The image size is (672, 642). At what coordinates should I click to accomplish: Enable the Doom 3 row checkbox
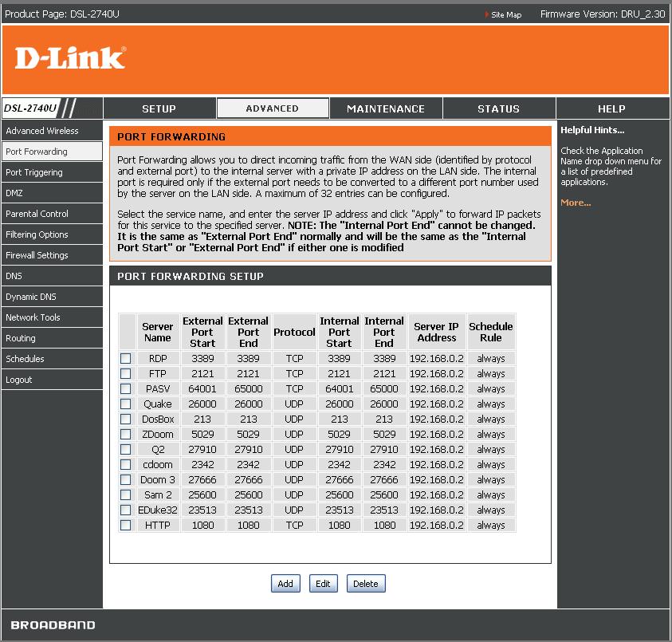click(125, 480)
